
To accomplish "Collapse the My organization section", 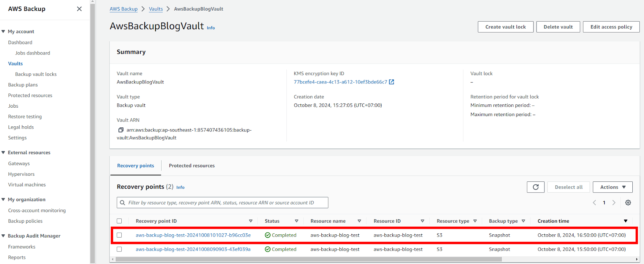I will click(x=3, y=200).
